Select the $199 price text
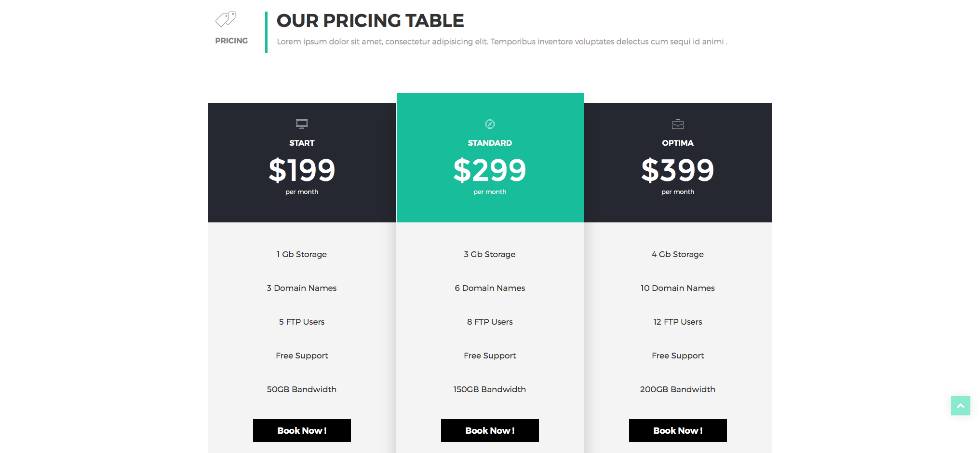 (x=302, y=170)
